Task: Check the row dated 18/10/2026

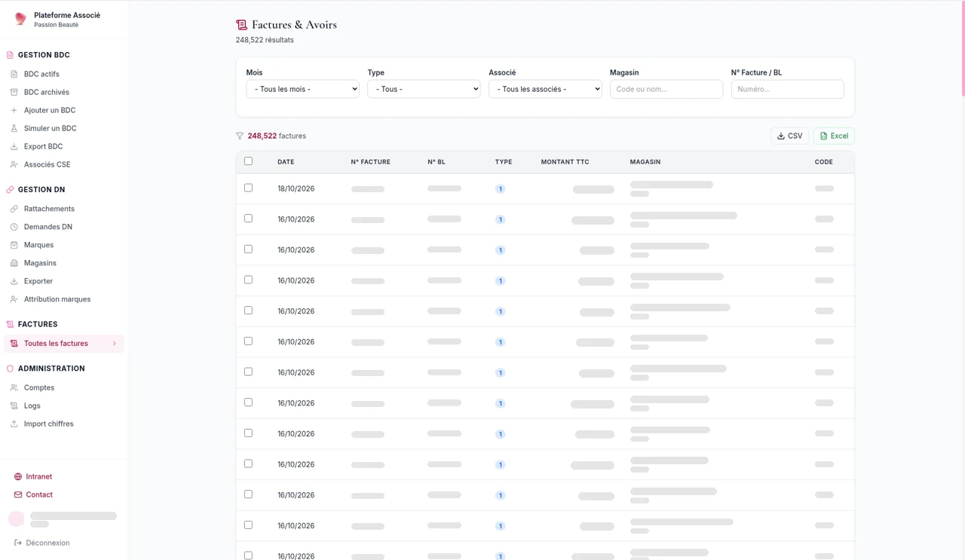Action: tap(248, 188)
